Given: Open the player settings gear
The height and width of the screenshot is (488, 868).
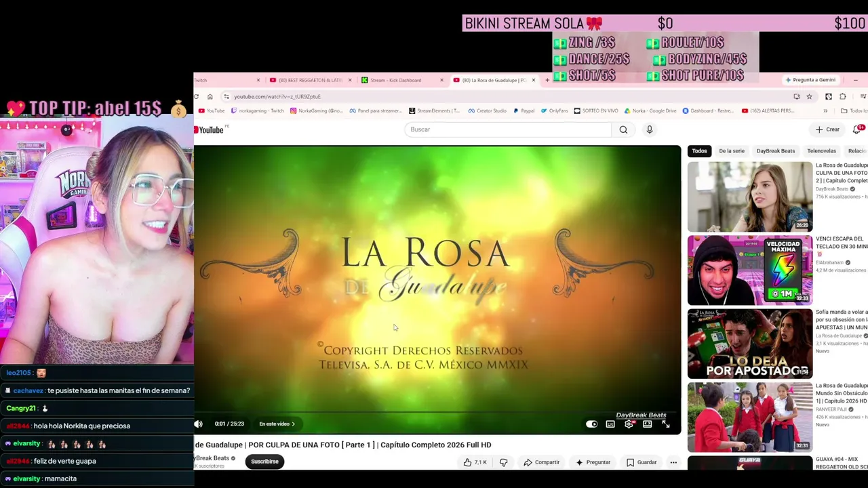Looking at the screenshot, I should 629,424.
